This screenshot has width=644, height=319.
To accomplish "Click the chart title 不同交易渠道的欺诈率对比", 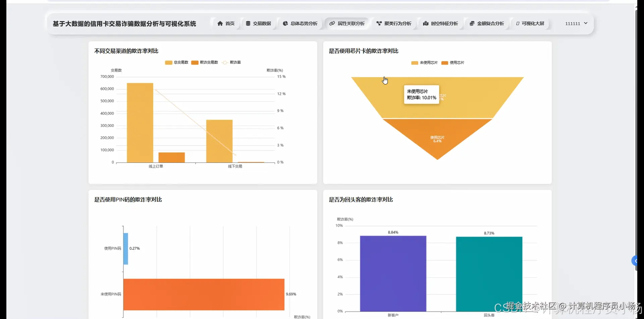I will click(126, 51).
